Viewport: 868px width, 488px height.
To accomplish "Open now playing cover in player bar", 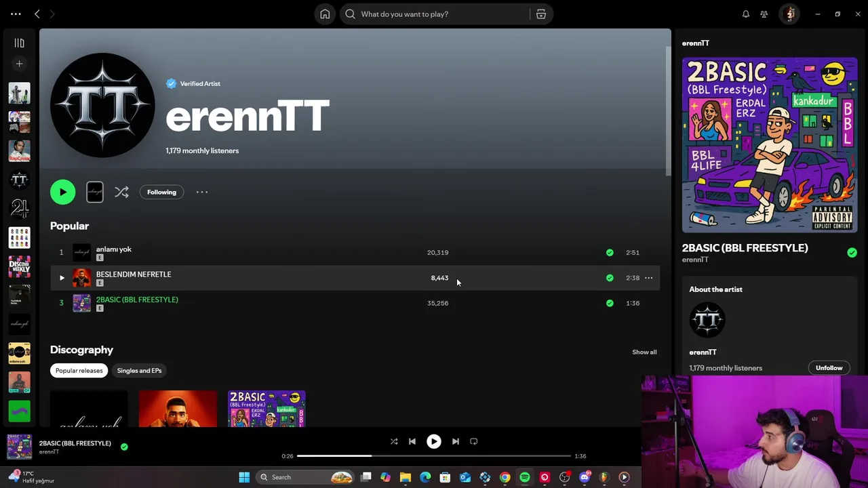I will pyautogui.click(x=19, y=447).
